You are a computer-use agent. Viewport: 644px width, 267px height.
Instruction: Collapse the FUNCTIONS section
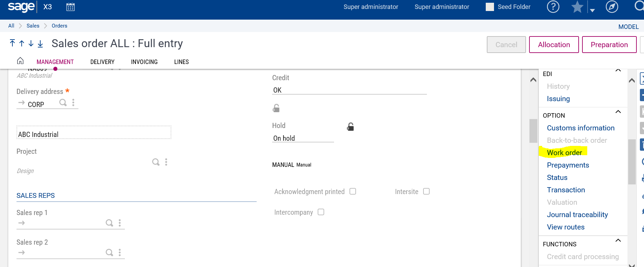click(618, 241)
